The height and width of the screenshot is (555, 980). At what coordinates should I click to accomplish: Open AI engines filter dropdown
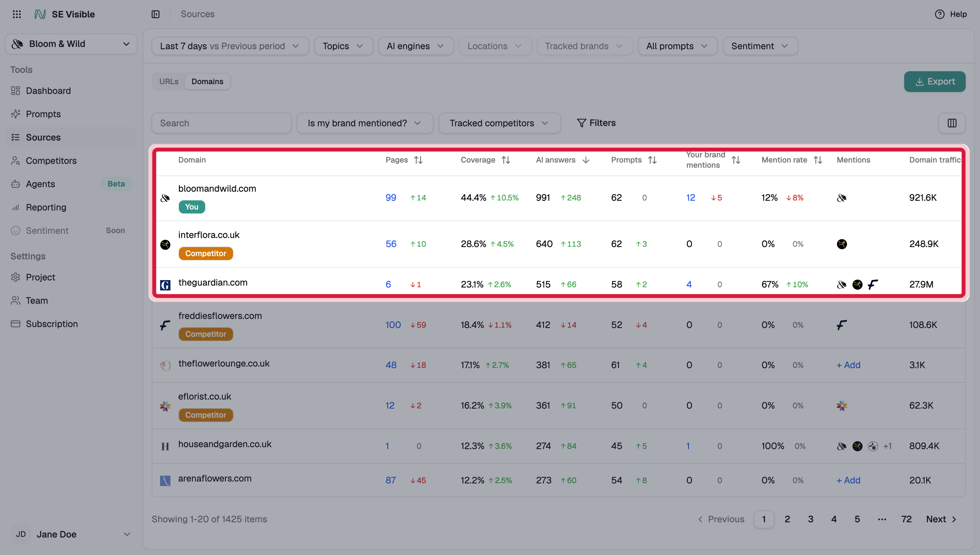tap(416, 46)
